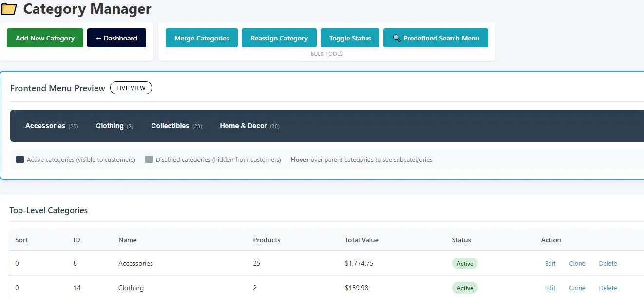Click the ID 8 cell
644x298 pixels.
tap(76, 263)
